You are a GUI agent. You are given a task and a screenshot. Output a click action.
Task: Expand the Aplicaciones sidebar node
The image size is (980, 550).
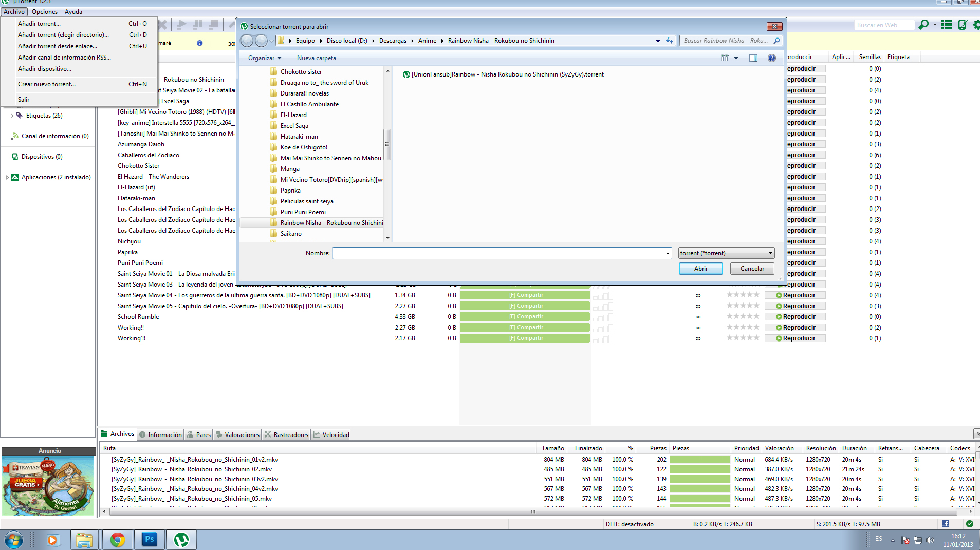7,177
